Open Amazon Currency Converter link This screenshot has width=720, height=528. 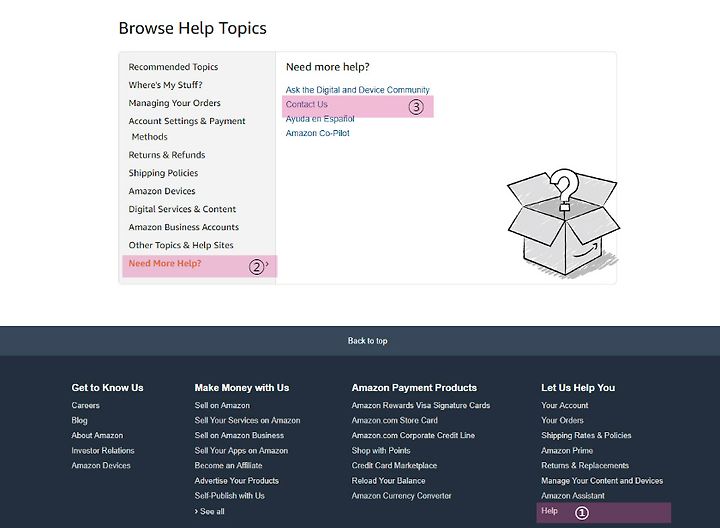(x=401, y=496)
